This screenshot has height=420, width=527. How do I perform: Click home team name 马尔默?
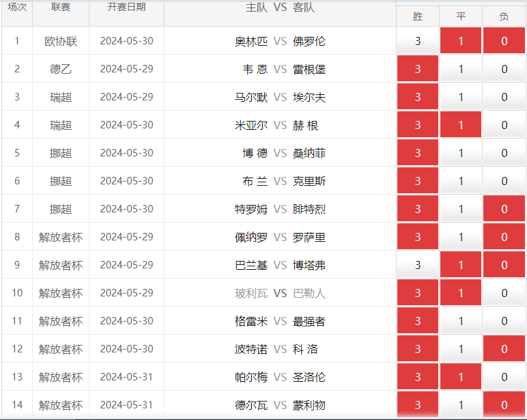pyautogui.click(x=251, y=97)
